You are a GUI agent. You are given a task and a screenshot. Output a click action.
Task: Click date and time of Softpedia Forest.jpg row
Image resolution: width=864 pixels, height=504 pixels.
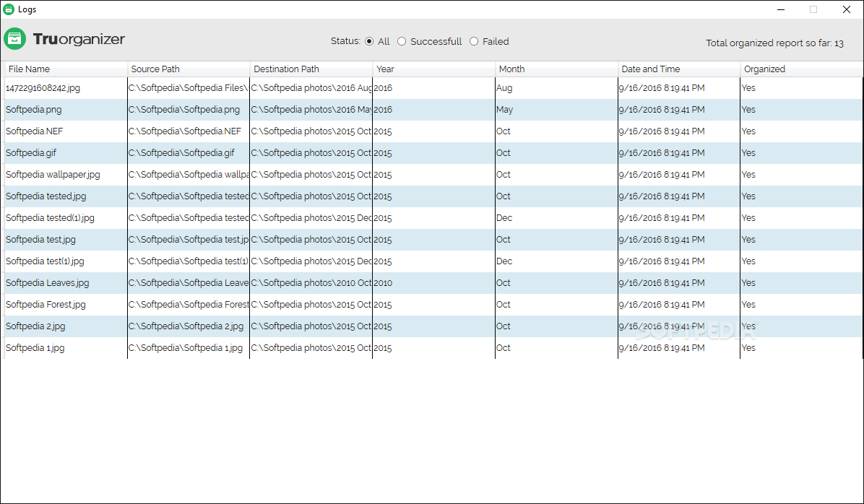tap(662, 305)
